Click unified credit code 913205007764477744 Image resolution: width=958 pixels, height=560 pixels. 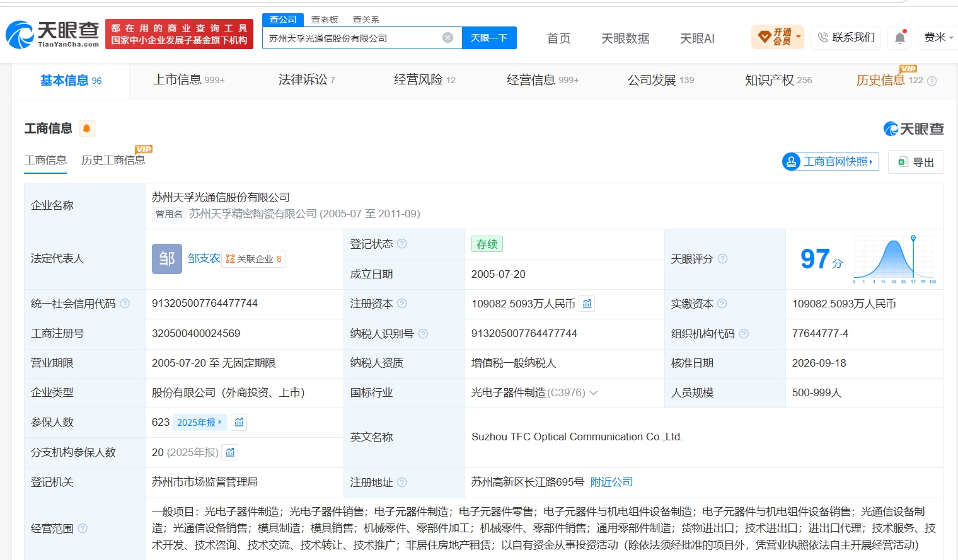205,304
